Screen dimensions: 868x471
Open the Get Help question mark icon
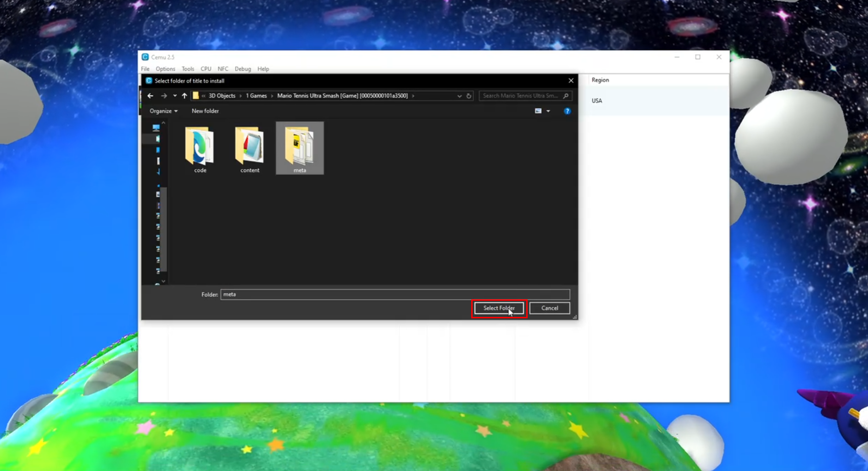567,111
